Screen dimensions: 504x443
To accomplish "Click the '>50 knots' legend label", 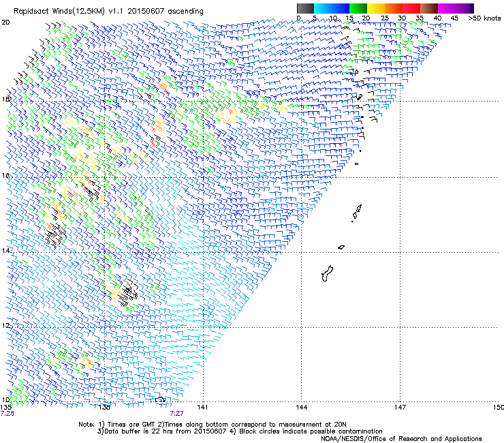I will point(484,18).
